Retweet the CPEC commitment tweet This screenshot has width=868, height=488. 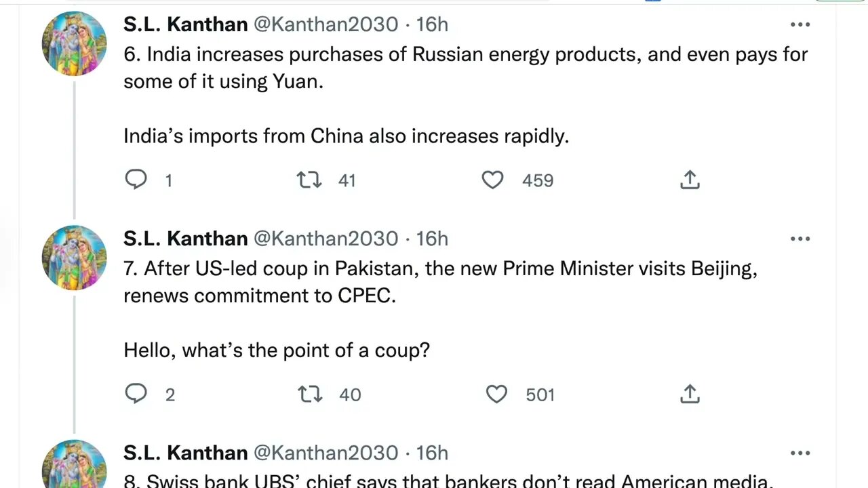coord(310,394)
